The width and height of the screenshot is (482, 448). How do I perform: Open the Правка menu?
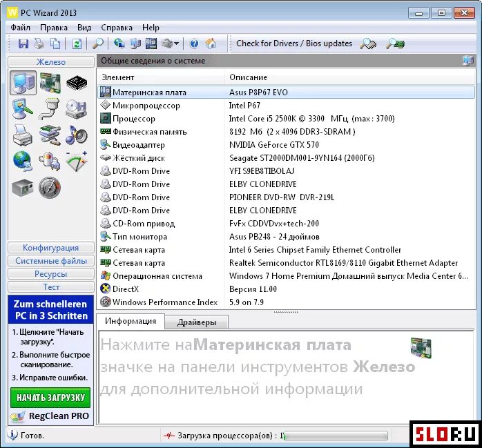tap(54, 28)
